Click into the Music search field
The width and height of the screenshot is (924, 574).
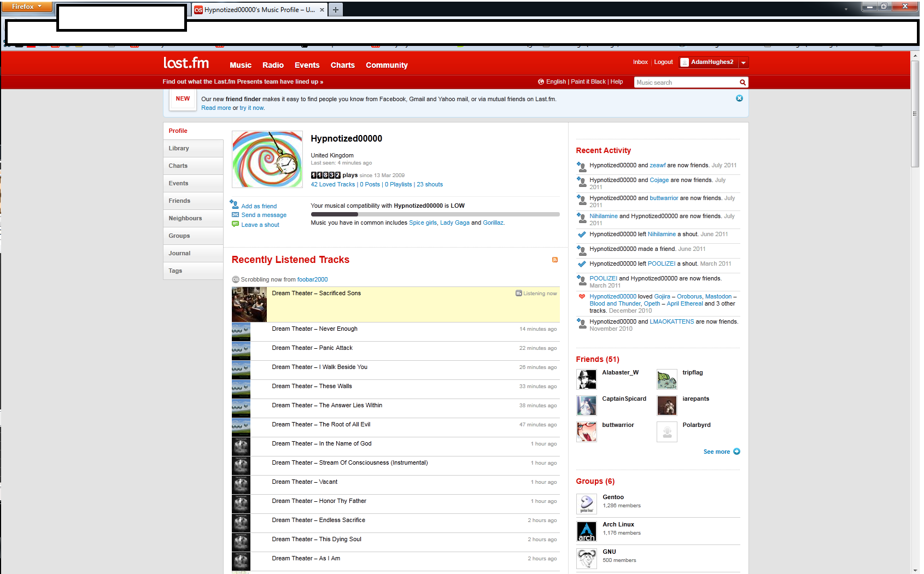pos(686,83)
